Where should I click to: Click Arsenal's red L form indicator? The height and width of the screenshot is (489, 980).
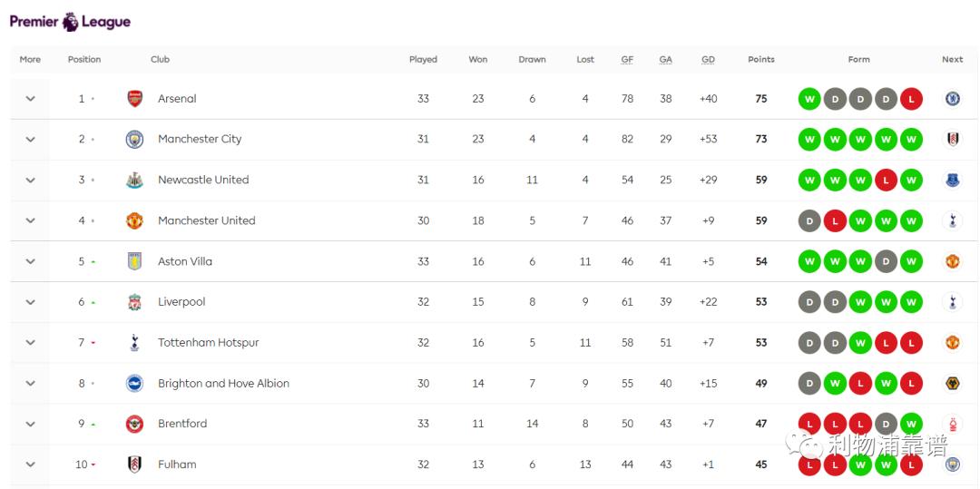pyautogui.click(x=911, y=99)
